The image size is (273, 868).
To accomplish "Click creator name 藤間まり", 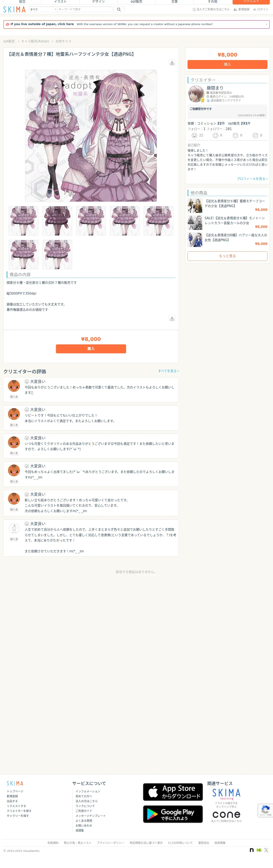I will [x=215, y=88].
